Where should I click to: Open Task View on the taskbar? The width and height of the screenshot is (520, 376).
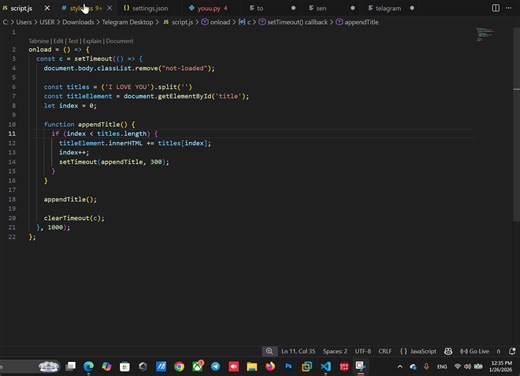(x=70, y=367)
